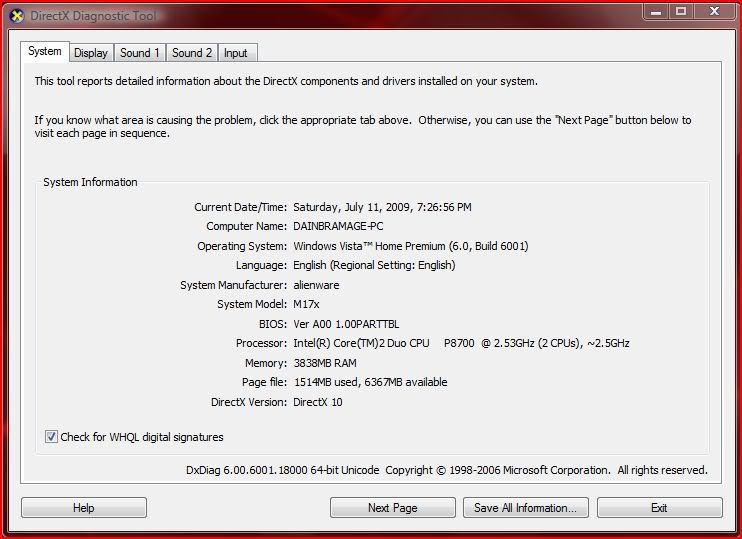Screen dimensions: 742x539
Task: Click the M17x system model value
Action: [306, 304]
